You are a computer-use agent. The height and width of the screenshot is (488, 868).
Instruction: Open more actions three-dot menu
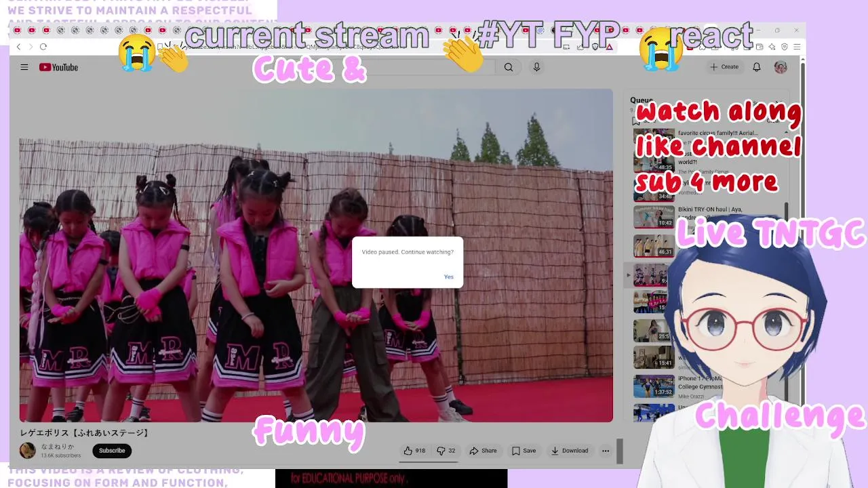[x=606, y=451]
